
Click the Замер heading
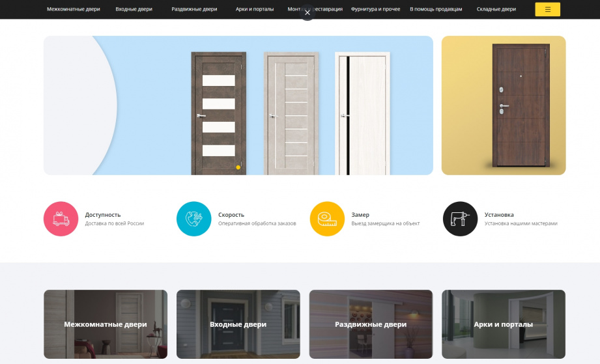pos(360,215)
